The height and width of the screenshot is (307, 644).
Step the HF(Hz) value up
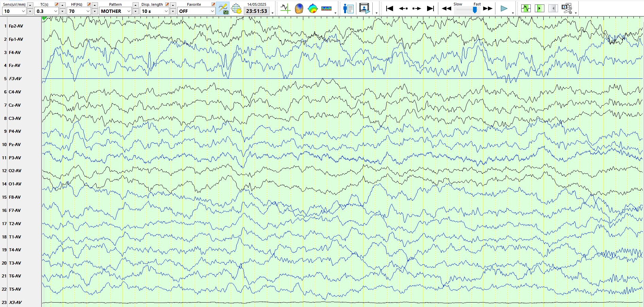coord(95,5)
